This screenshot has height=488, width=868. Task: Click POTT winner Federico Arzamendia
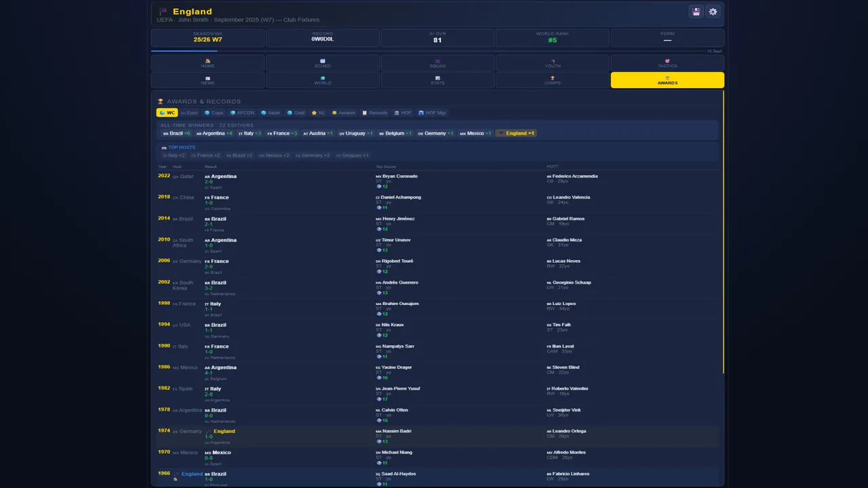575,176
